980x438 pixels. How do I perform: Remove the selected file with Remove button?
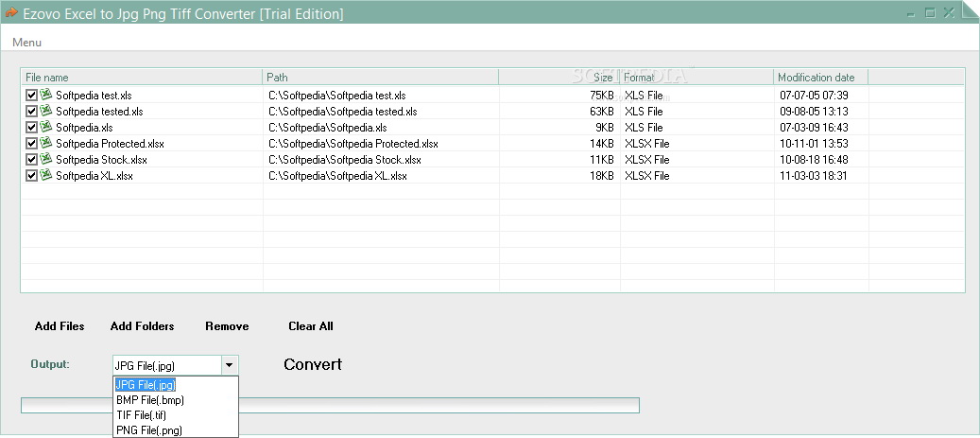click(x=227, y=326)
